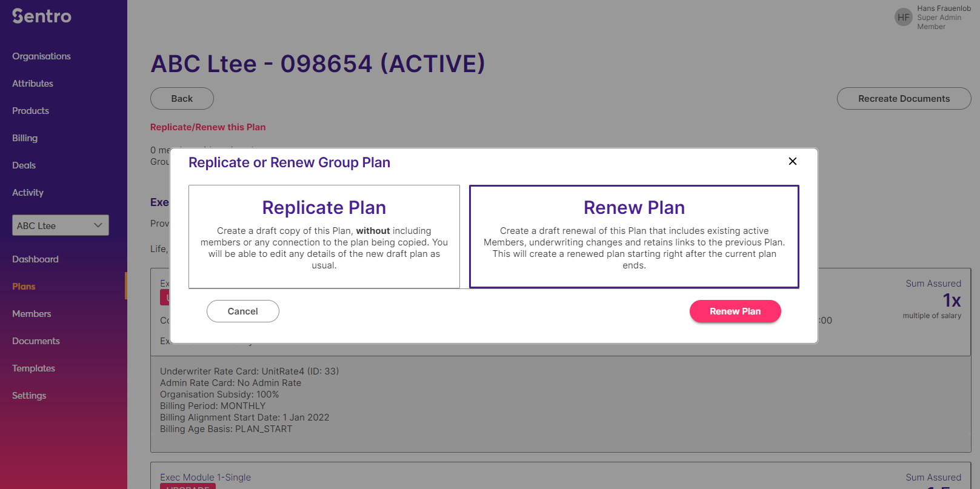Image resolution: width=980 pixels, height=489 pixels.
Task: Click the HF user avatar icon
Action: [x=903, y=18]
